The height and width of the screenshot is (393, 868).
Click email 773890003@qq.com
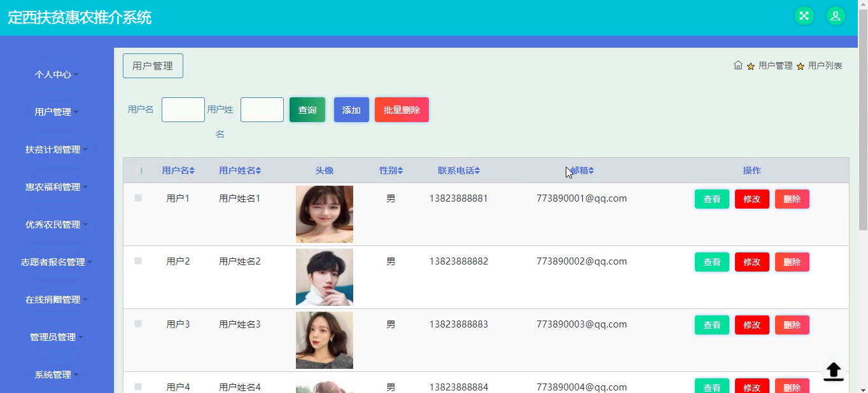pos(582,324)
